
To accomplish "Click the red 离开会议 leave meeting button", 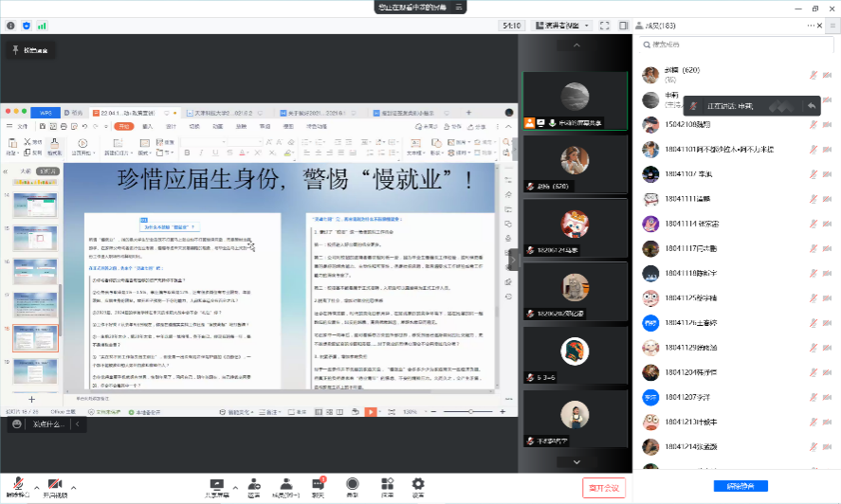I will (x=604, y=488).
